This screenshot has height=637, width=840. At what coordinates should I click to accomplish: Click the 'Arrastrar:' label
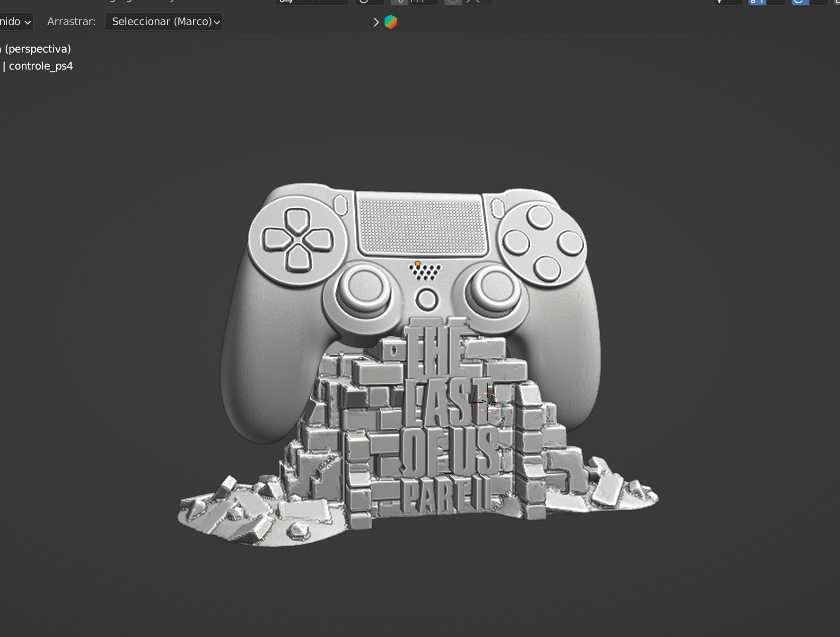tap(71, 22)
